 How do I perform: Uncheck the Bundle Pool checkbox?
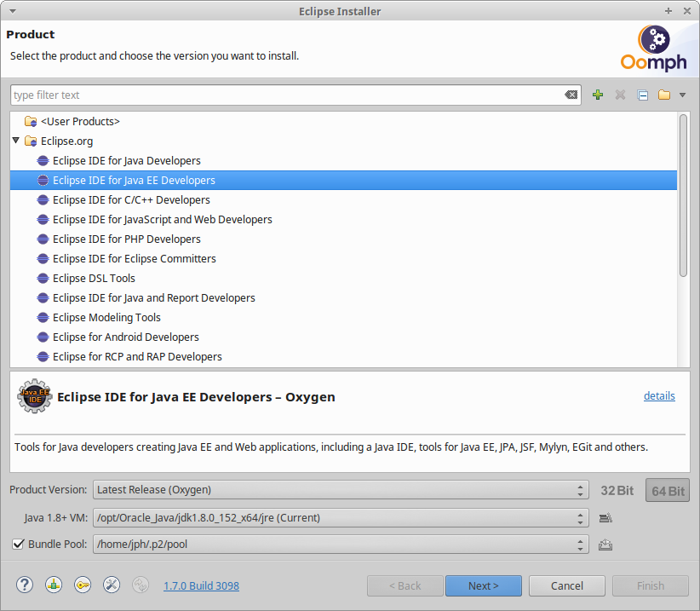18,544
